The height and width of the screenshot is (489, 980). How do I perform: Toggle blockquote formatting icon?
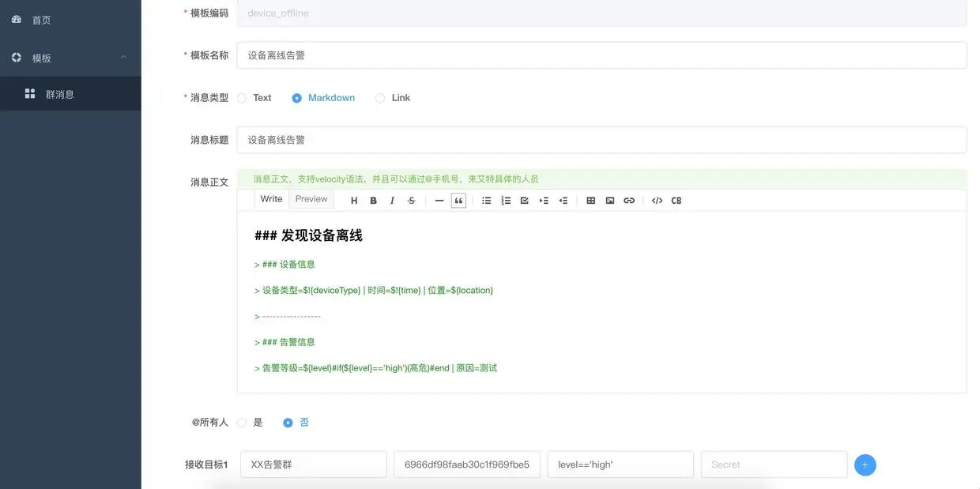point(458,201)
